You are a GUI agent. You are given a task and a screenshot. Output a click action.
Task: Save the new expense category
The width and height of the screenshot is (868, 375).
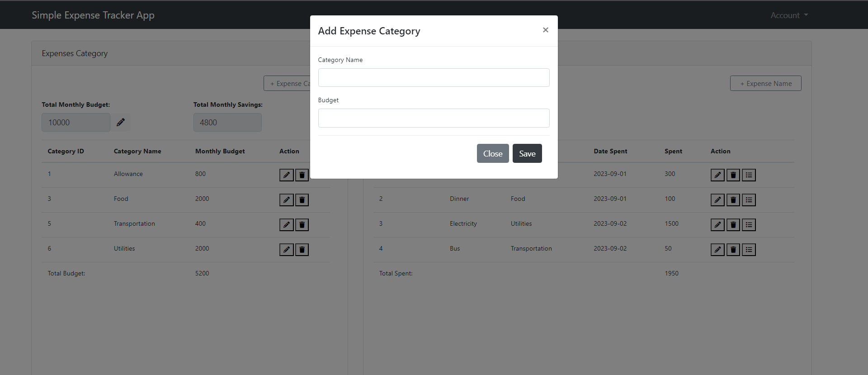tap(527, 153)
